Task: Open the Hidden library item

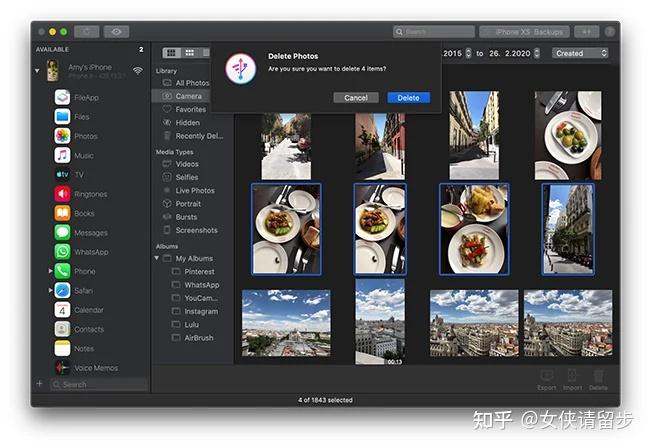Action: 181,122
